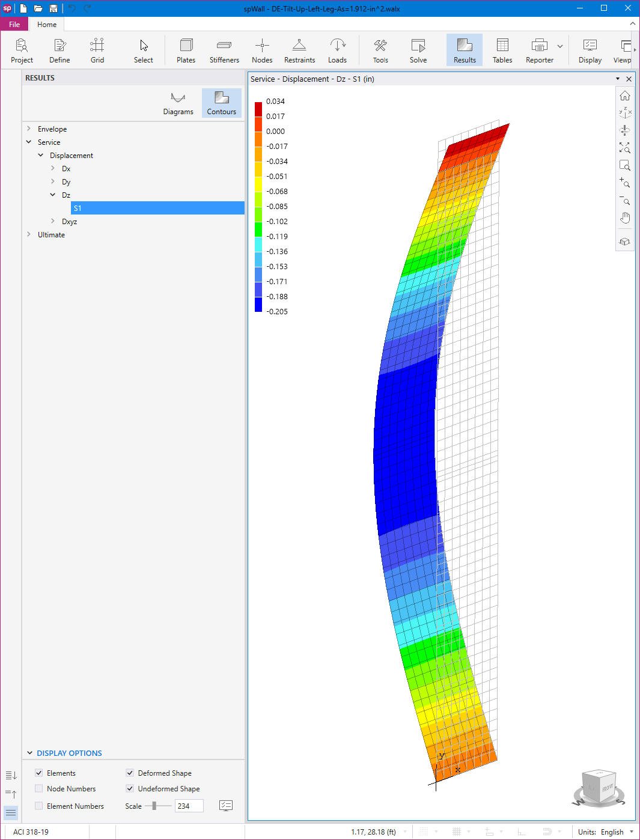
Task: Select the rotate-about-axis view tool
Action: point(625,130)
